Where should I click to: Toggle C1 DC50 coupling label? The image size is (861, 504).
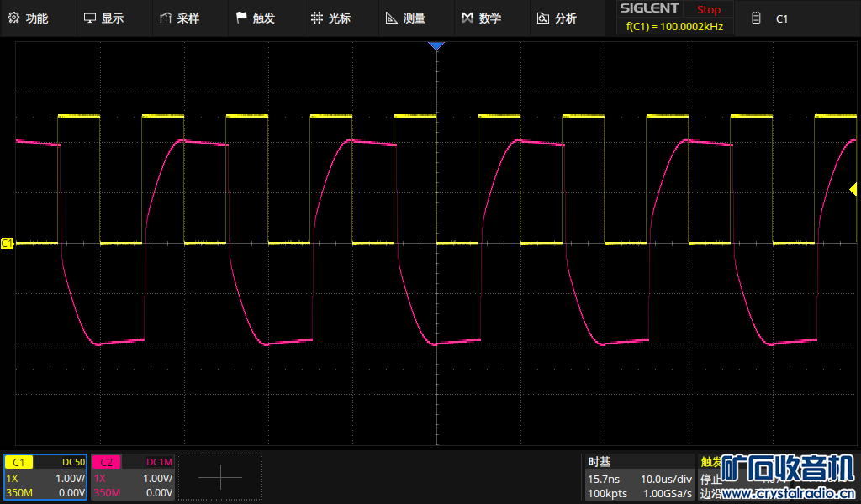click(72, 462)
